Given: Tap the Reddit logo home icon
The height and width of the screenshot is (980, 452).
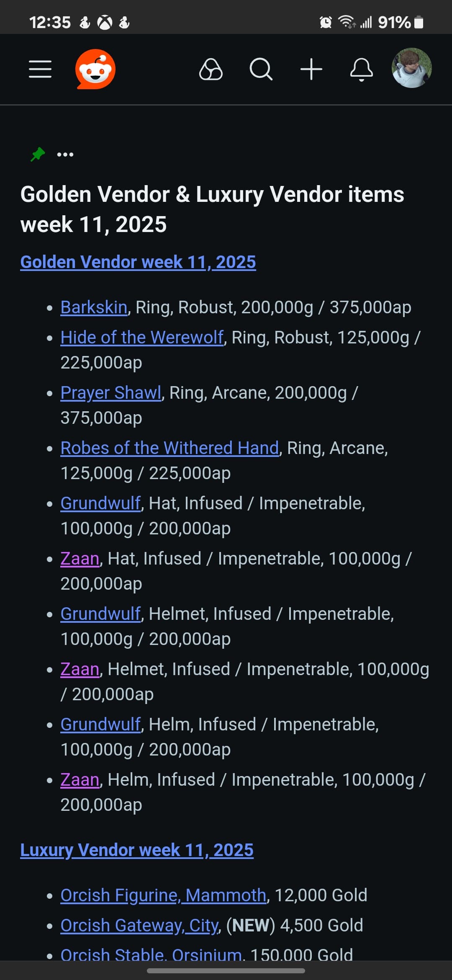Looking at the screenshot, I should click(95, 69).
